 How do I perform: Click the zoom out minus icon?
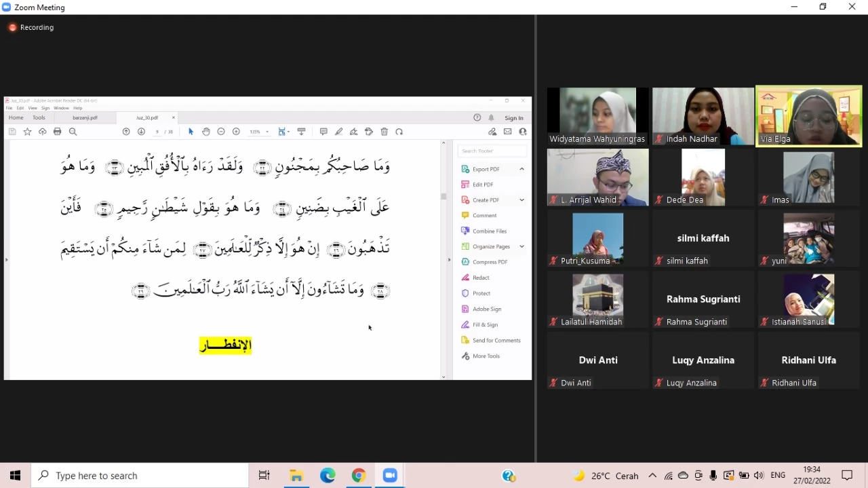coord(221,132)
